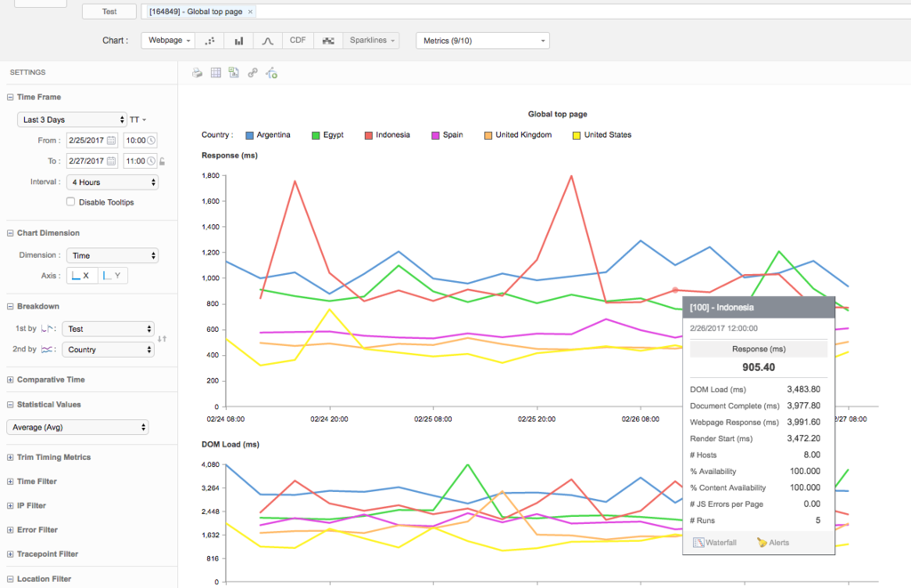Remove the Global top page test tag
The image size is (911, 588).
click(x=250, y=12)
